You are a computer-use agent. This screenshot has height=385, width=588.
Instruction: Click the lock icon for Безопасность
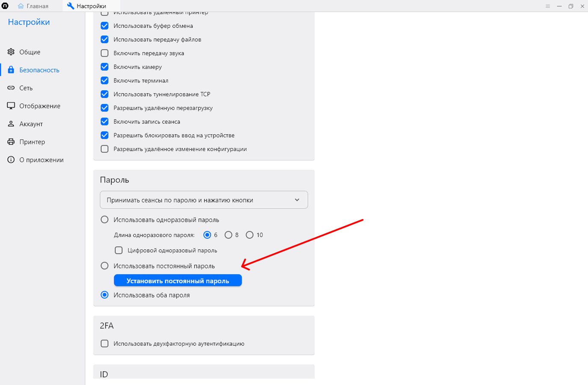[x=11, y=70]
